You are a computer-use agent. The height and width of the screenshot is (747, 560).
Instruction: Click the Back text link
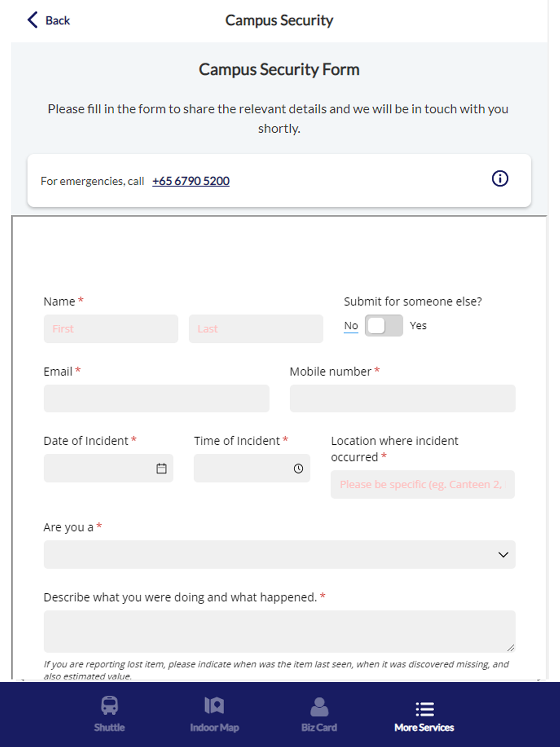[58, 21]
